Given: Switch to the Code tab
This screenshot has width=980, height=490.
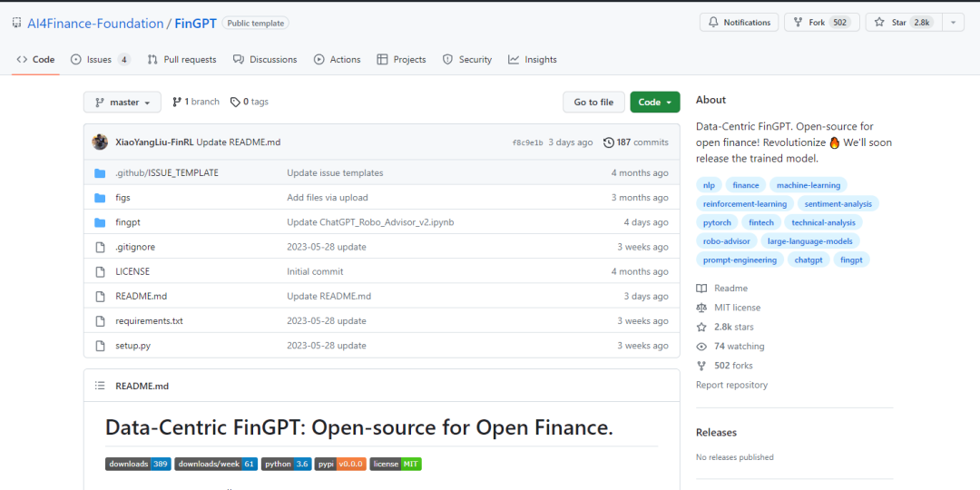Looking at the screenshot, I should 35,60.
